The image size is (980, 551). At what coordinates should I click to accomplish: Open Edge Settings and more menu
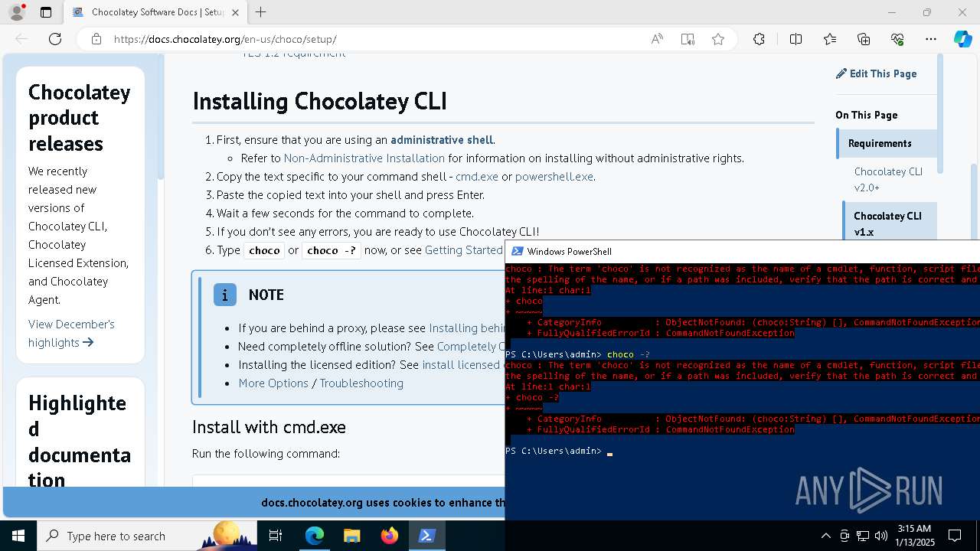coord(931,39)
